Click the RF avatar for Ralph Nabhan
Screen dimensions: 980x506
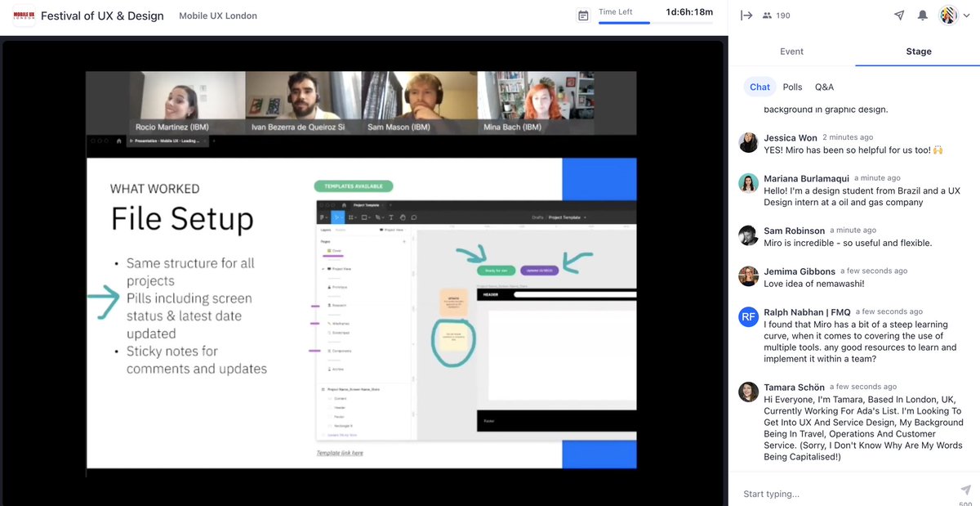(x=748, y=317)
